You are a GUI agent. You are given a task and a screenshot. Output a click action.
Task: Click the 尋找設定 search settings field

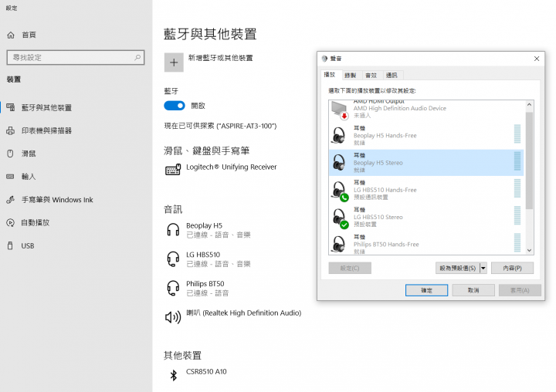76,57
